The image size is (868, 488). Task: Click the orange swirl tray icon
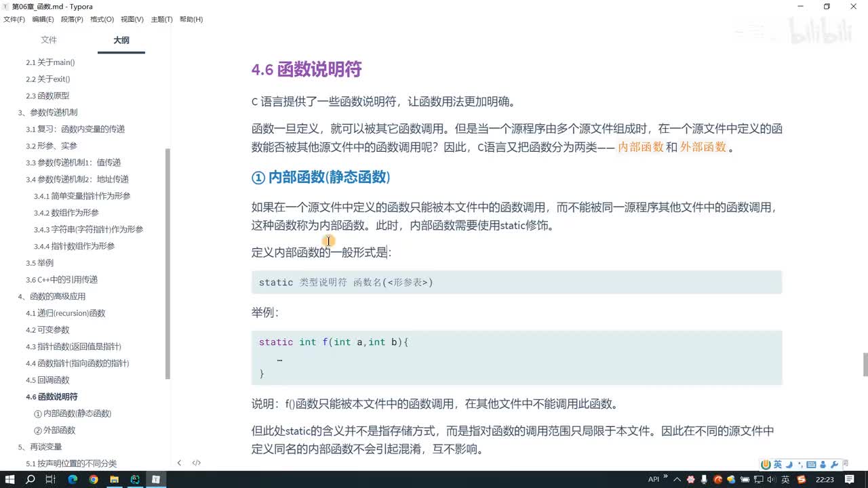coord(717,479)
